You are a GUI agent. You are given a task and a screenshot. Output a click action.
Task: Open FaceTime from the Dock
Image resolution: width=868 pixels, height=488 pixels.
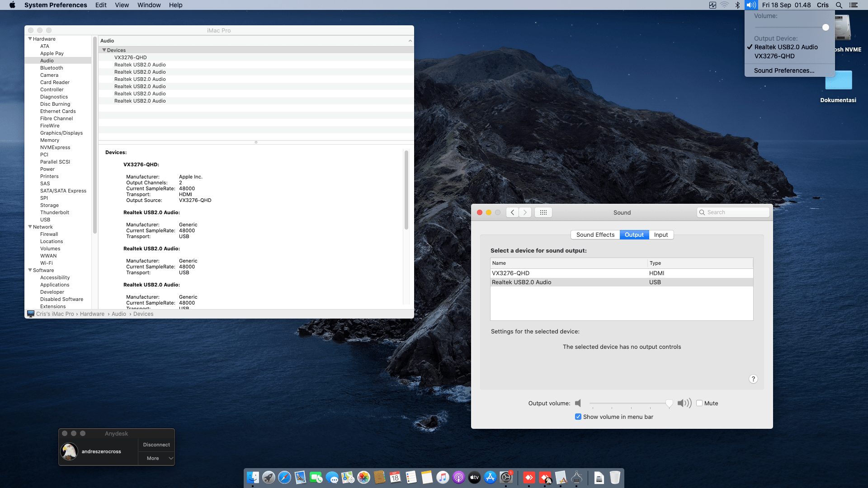(316, 477)
